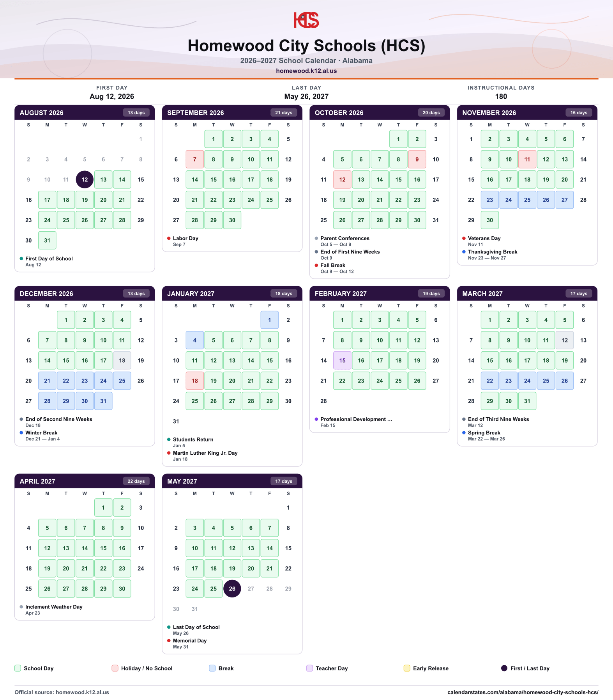Click the HCS logo at top
This screenshot has width=613, height=700.
pyautogui.click(x=306, y=20)
